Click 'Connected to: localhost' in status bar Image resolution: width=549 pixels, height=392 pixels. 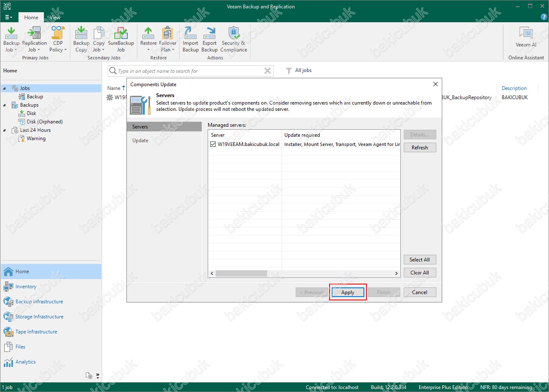pyautogui.click(x=332, y=387)
